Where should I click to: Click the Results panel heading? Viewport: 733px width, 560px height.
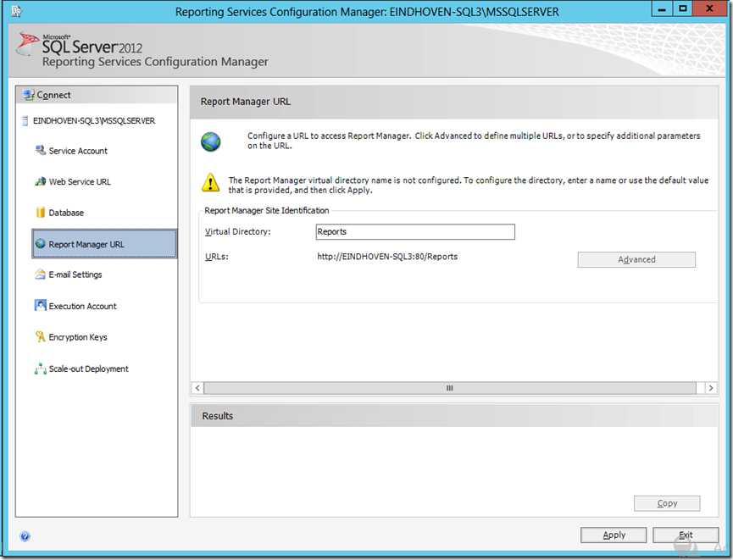point(218,416)
